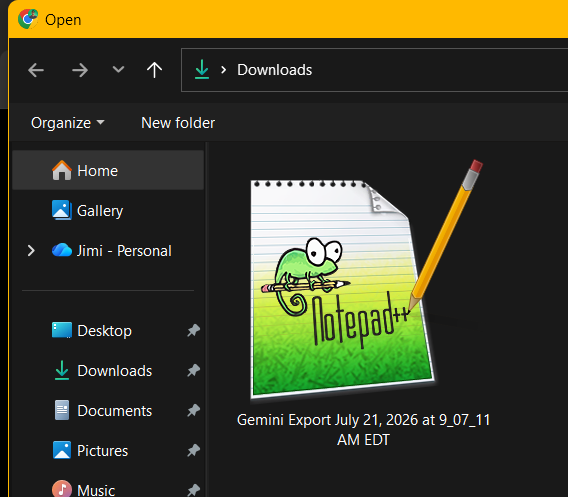Click the Desktop folder icon
The image size is (568, 497).
pos(62,330)
